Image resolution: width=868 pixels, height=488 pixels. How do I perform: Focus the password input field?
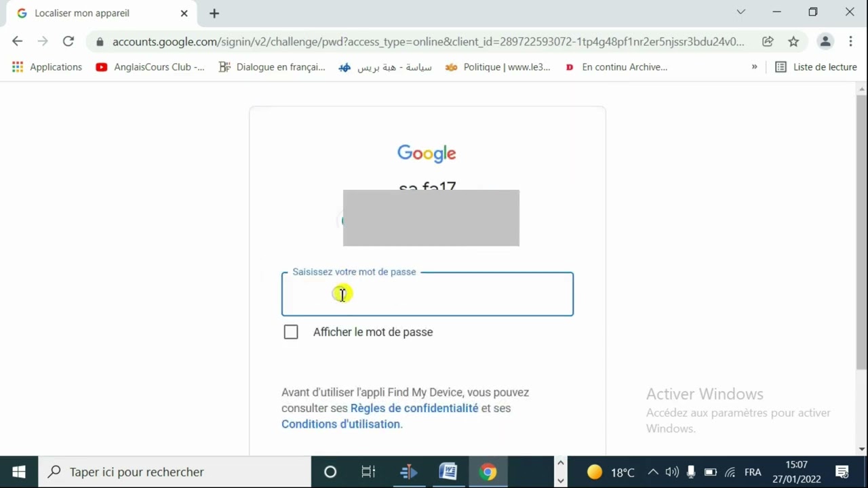tap(427, 294)
